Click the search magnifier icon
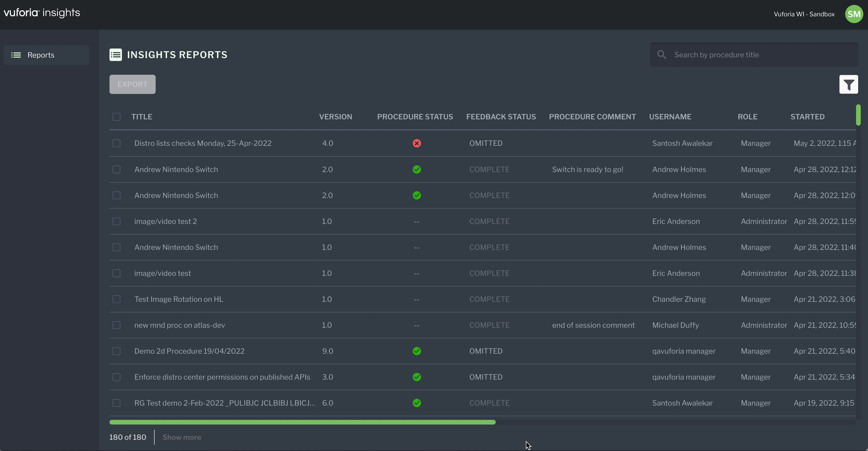This screenshot has height=451, width=868. point(662,54)
